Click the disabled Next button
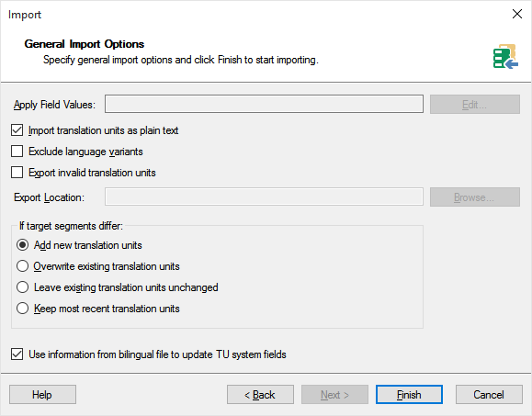 click(x=334, y=394)
